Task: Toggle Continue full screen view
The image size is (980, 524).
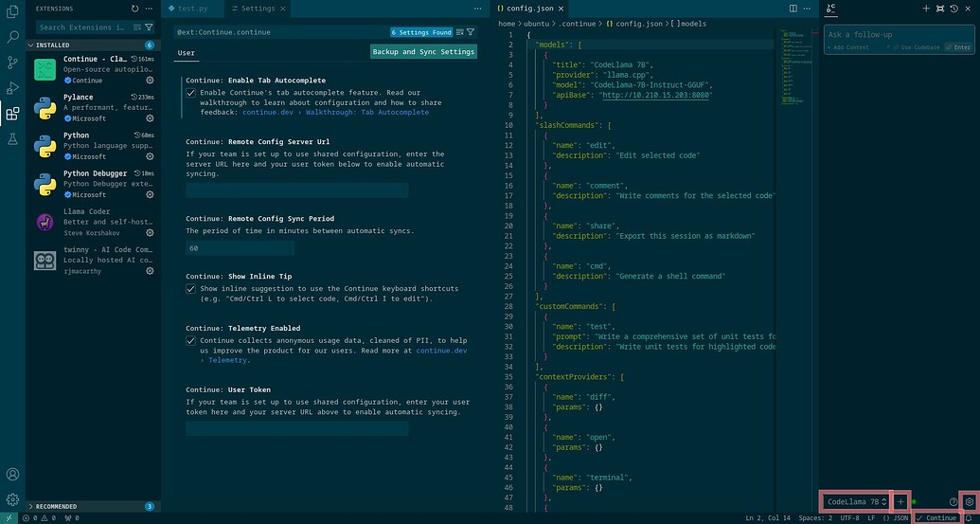Action: [940, 9]
